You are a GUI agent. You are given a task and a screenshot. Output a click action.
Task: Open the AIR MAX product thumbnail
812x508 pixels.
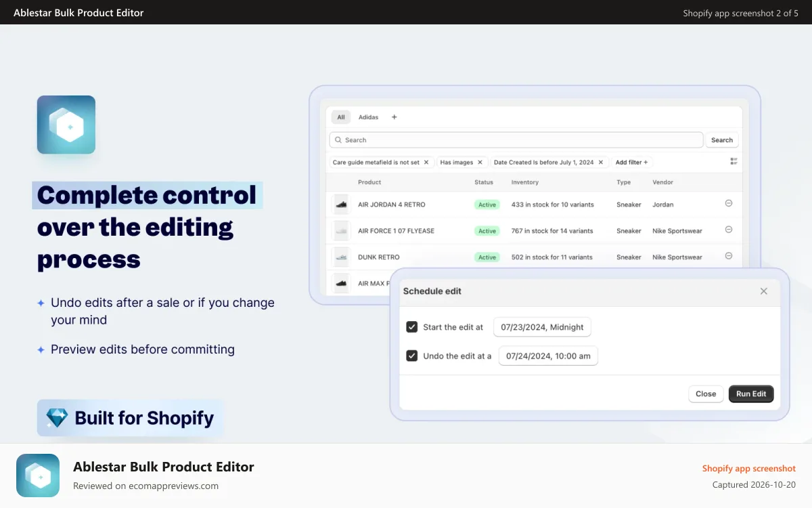coord(342,283)
